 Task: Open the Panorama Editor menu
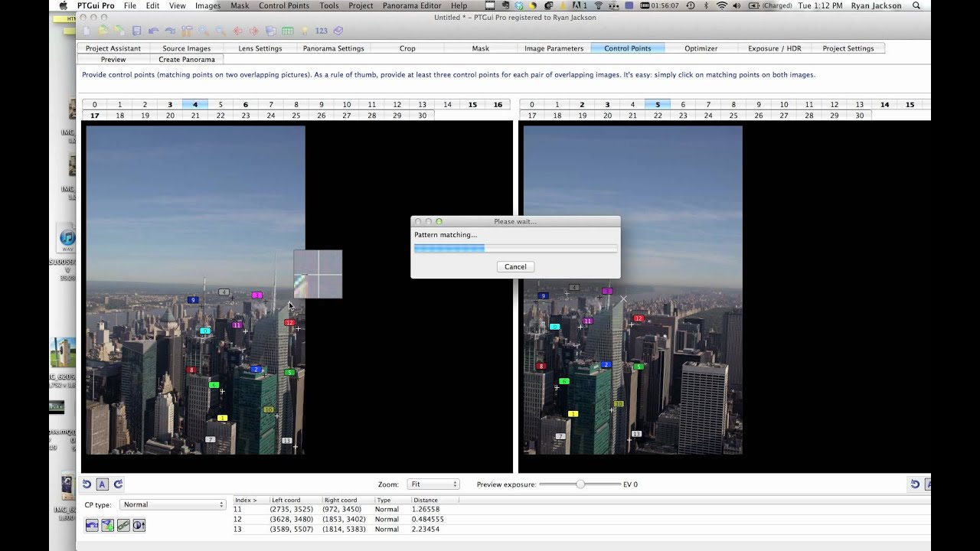(x=413, y=5)
